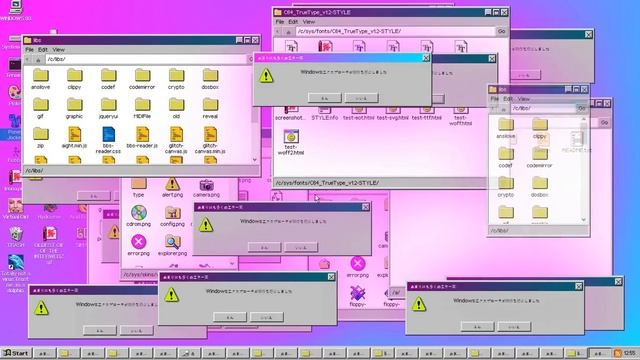The image size is (640, 360).
Task: Open the codemirror folder in the narrow libs window
Action: tap(540, 158)
